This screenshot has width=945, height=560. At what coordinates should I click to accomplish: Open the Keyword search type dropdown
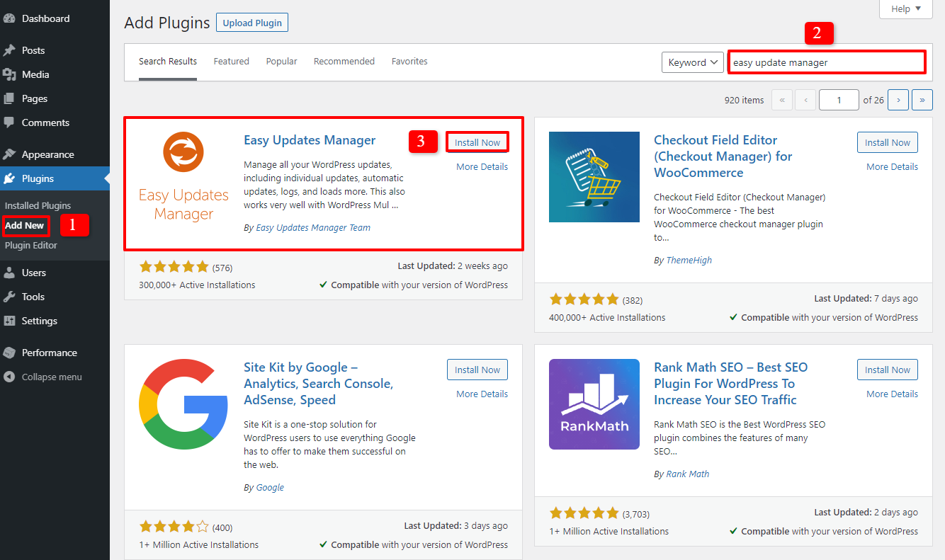coord(693,62)
